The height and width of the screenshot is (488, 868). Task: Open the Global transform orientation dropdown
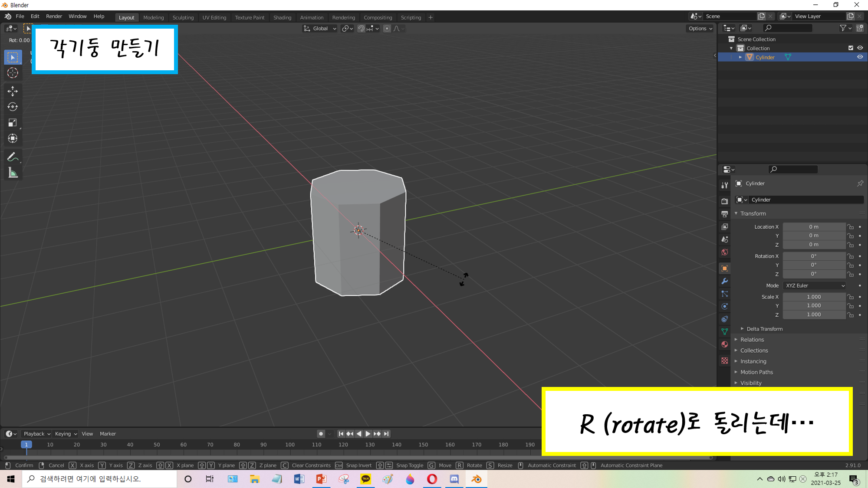tap(320, 29)
